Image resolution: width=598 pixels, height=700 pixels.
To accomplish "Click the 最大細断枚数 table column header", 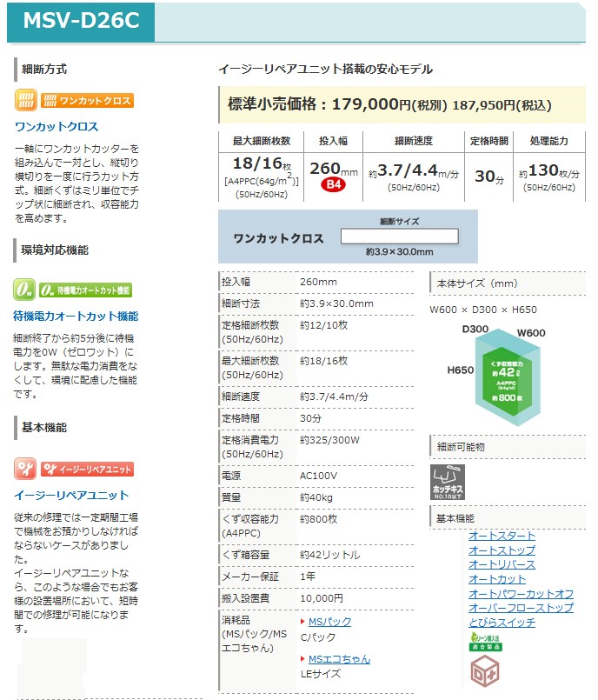I will point(262,141).
